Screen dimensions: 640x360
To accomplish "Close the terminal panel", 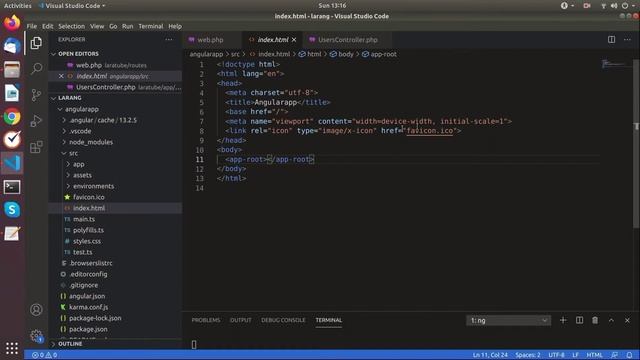I will click(627, 320).
